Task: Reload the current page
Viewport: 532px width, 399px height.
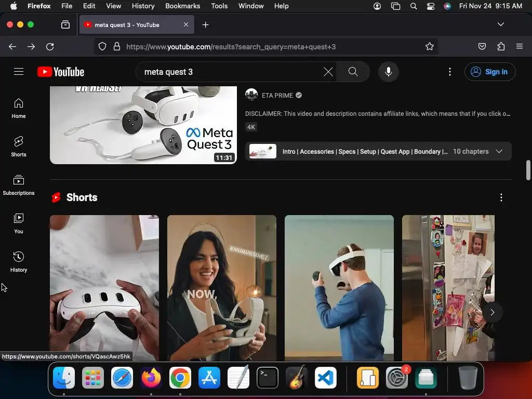Action: click(x=50, y=46)
